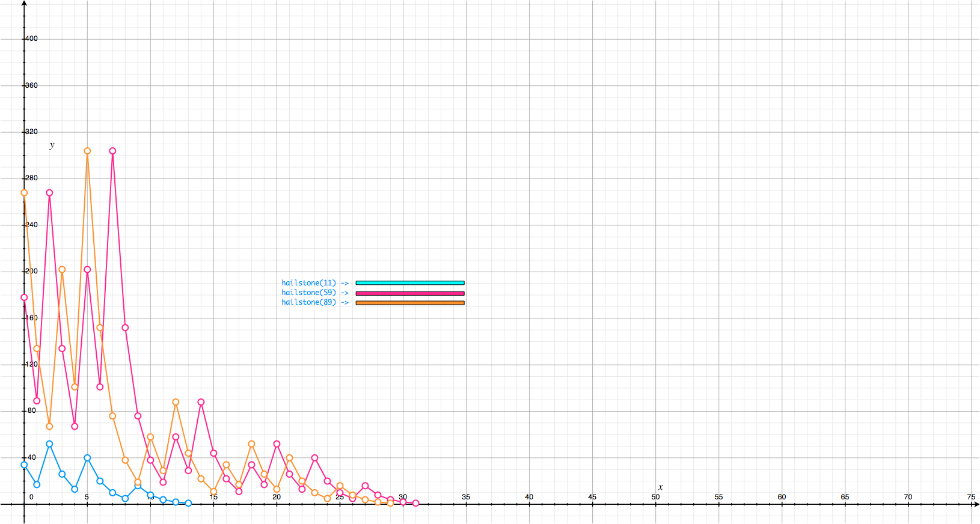Click the first orange point on the y-axis
The width and height of the screenshot is (980, 524).
24,193
